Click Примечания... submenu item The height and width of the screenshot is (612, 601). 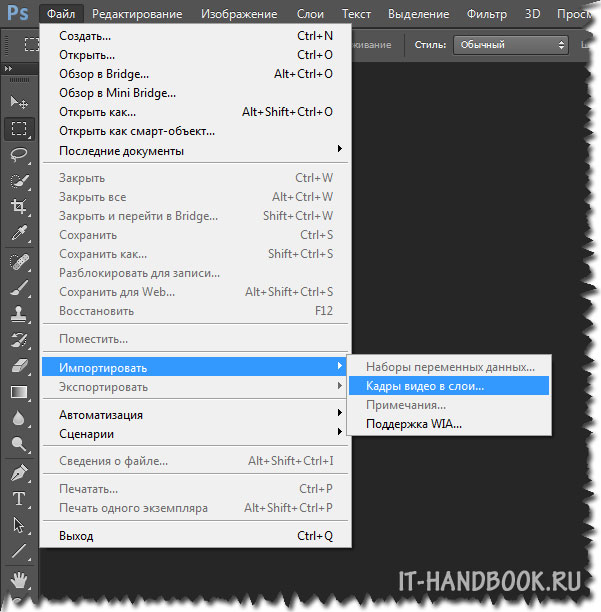coord(449,405)
